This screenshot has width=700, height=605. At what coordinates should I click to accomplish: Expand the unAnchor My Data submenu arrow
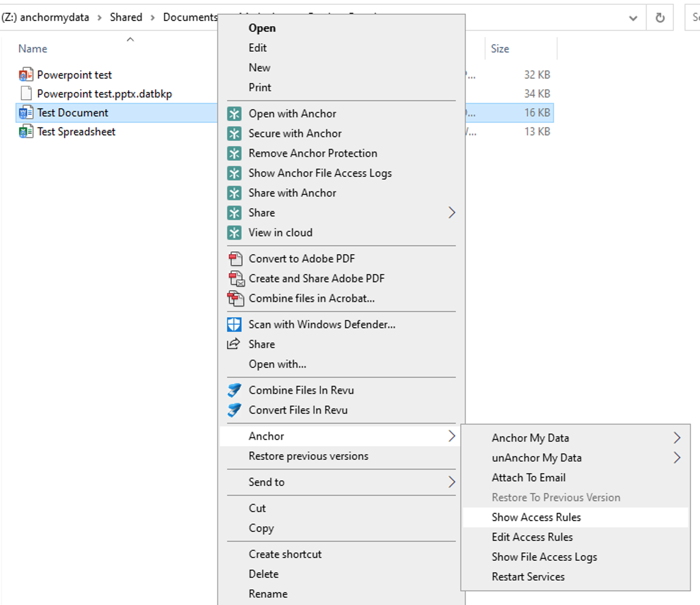[677, 458]
